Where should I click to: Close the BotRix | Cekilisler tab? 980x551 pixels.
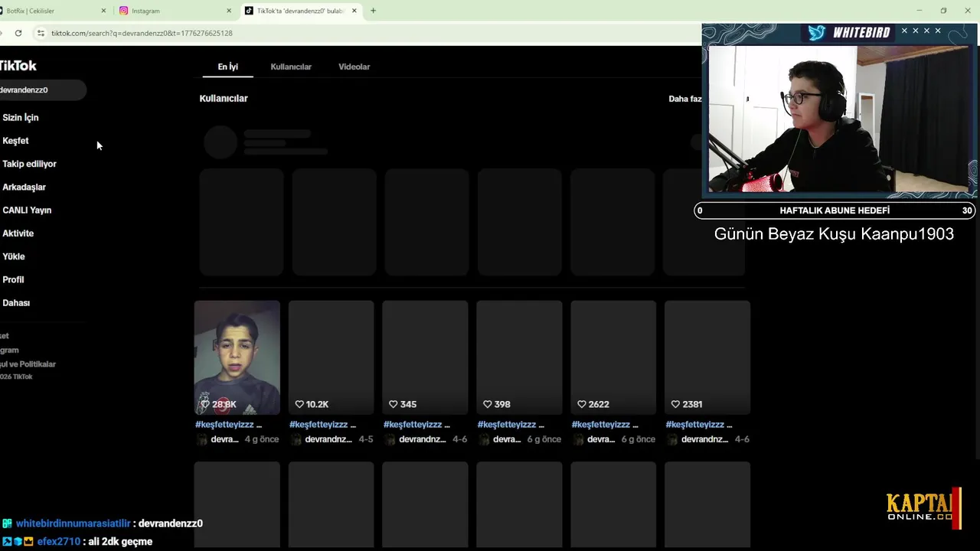tap(103, 11)
